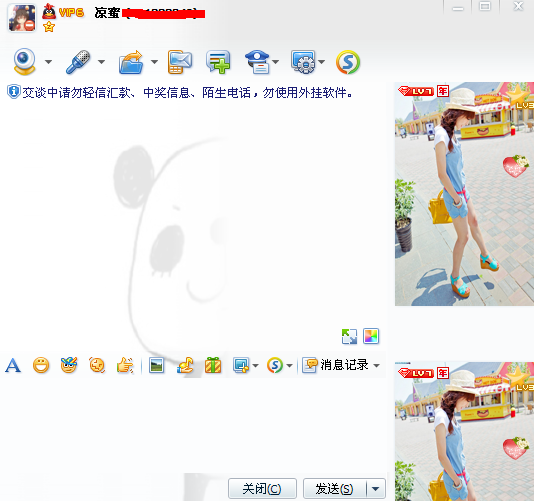Open send button options dropdown arrow
The image size is (534, 501).
[x=376, y=489]
